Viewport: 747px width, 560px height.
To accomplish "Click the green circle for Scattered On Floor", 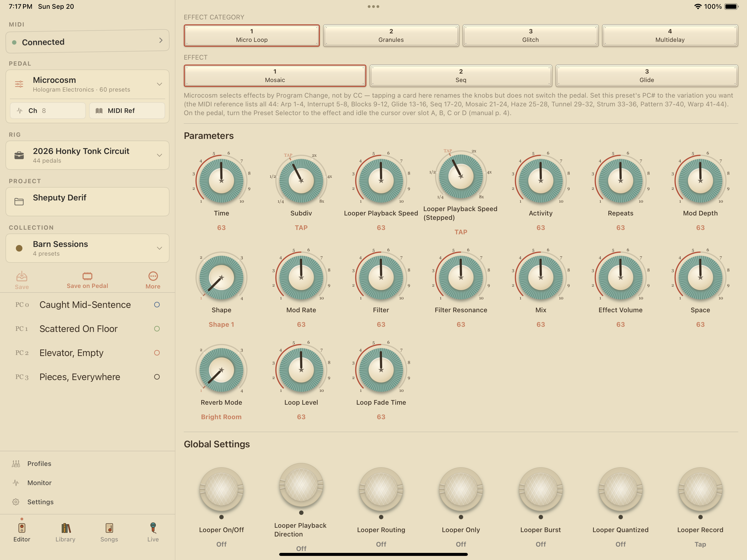I will click(157, 329).
